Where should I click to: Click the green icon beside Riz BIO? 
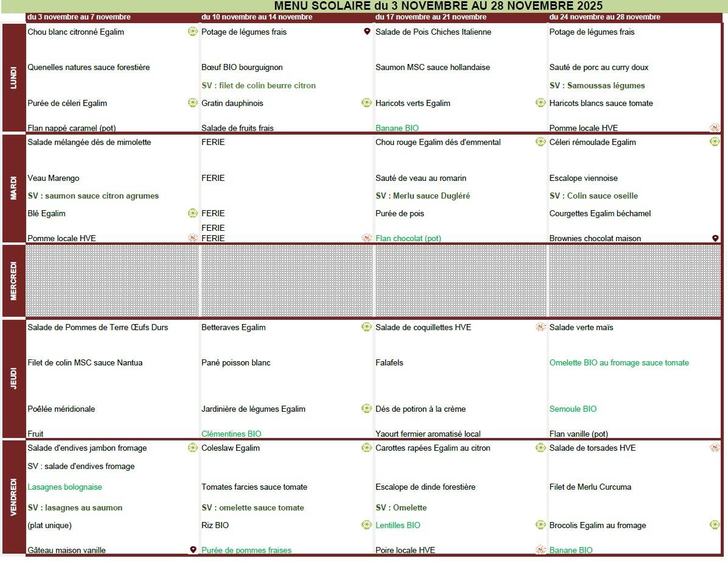(x=366, y=525)
